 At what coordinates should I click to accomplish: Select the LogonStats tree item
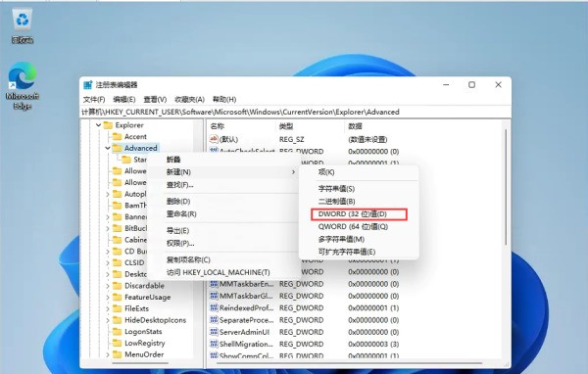143,332
